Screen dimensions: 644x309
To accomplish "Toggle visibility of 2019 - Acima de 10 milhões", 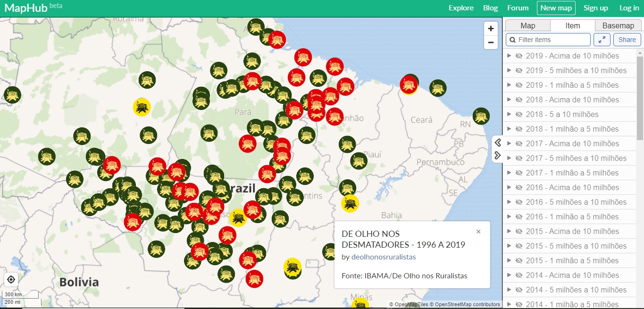I will click(519, 56).
